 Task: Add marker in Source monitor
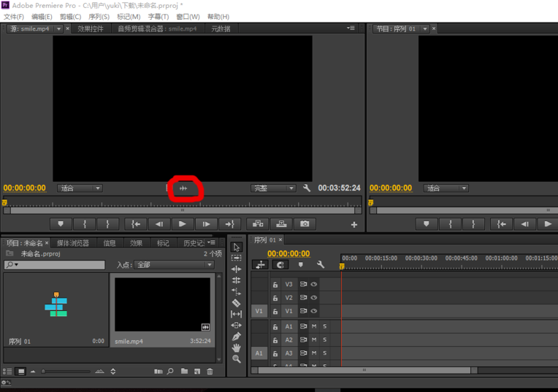click(x=61, y=224)
